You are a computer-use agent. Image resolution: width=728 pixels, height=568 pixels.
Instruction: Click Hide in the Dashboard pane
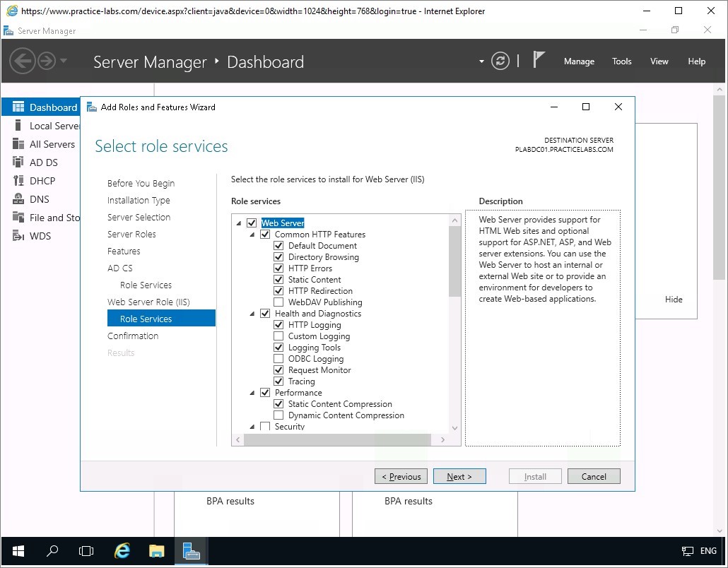674,300
